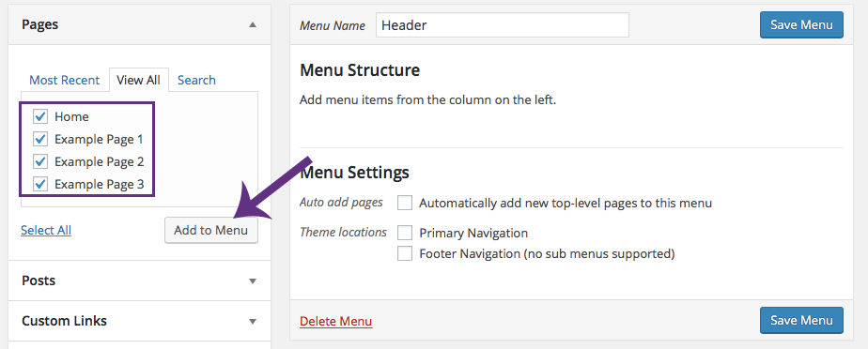
Task: Check the Primary Navigation theme location
Action: click(x=405, y=233)
